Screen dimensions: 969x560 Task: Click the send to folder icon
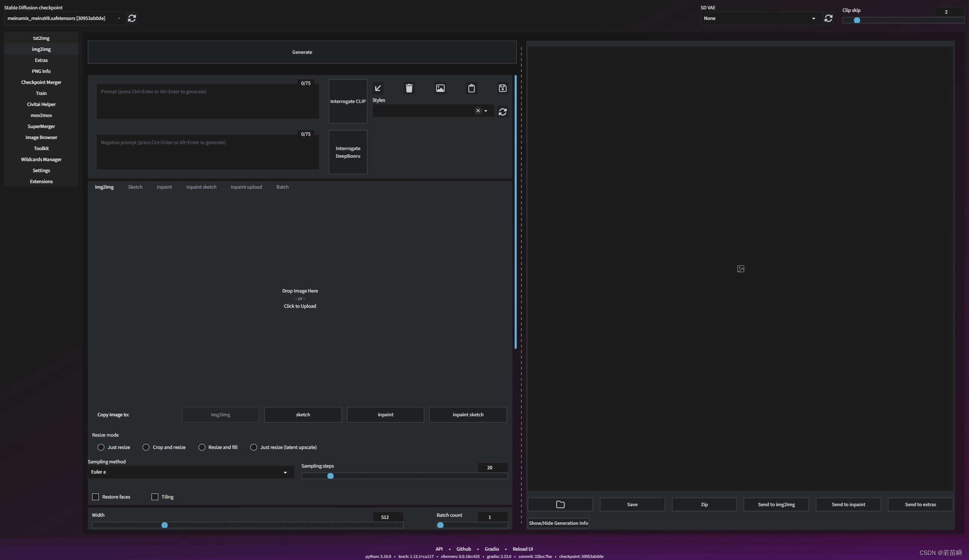point(561,504)
